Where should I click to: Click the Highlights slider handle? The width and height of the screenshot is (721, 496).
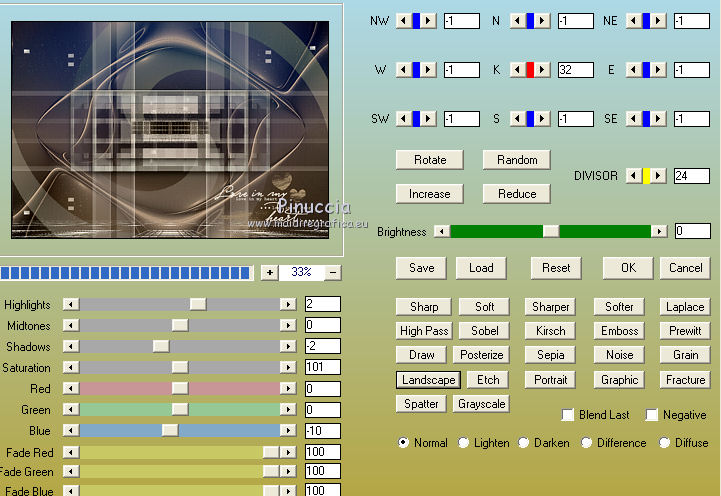tap(198, 304)
